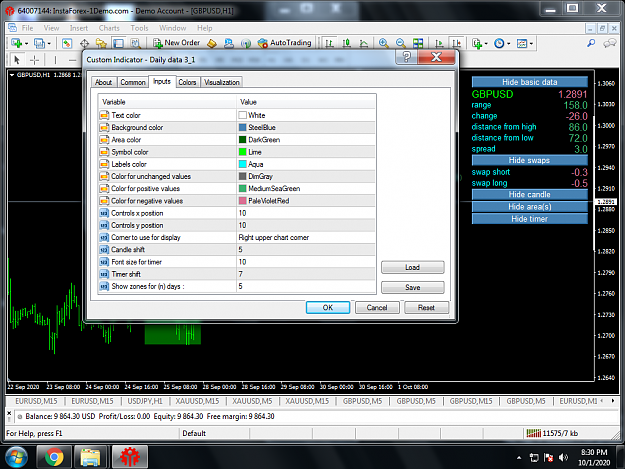Open the Profiles tool
The width and height of the screenshot is (625, 469).
click(x=39, y=43)
